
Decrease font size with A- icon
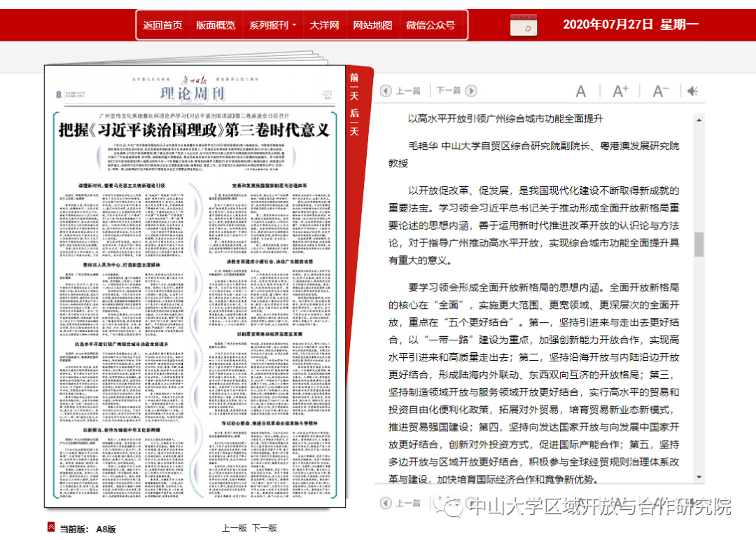click(x=661, y=91)
